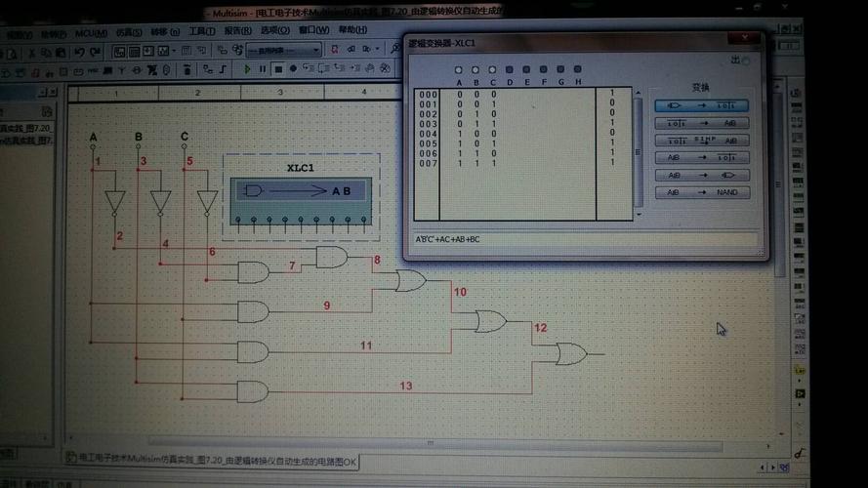
Task: Toggle input terminal A in Logic Converter
Action: (458, 69)
